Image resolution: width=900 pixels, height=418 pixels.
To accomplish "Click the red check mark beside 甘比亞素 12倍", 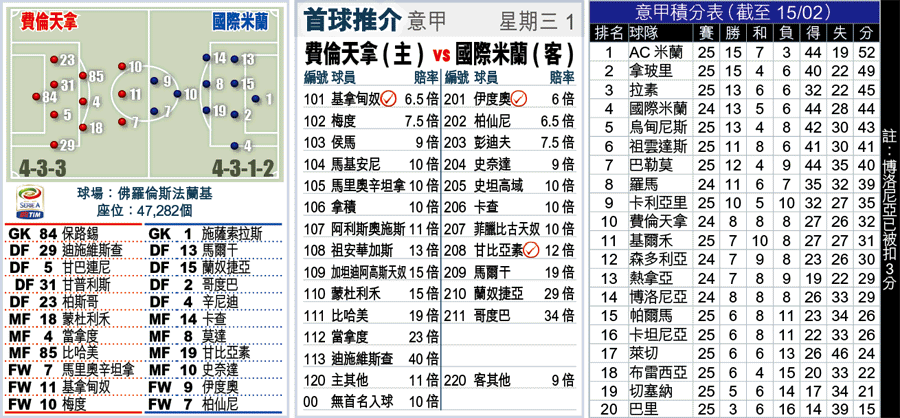I will click(532, 250).
